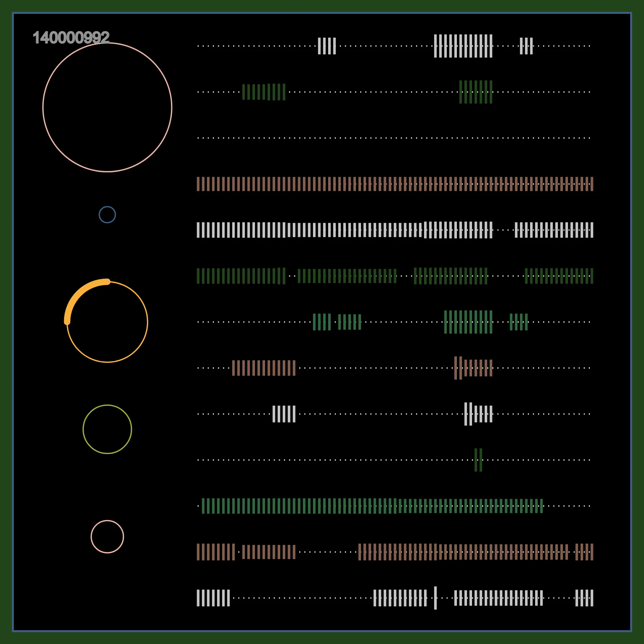The width and height of the screenshot is (644, 644).
Task: Click the long medium-green bar row
Action: coord(372,506)
